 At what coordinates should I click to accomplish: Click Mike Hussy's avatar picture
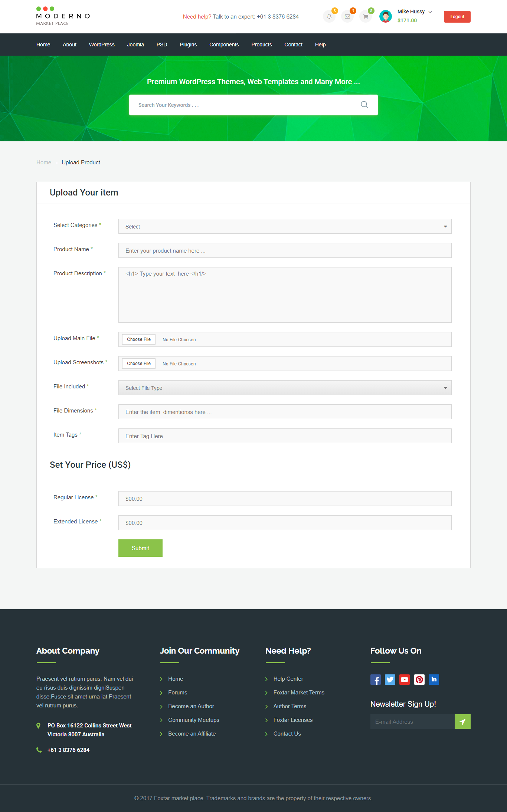[386, 16]
